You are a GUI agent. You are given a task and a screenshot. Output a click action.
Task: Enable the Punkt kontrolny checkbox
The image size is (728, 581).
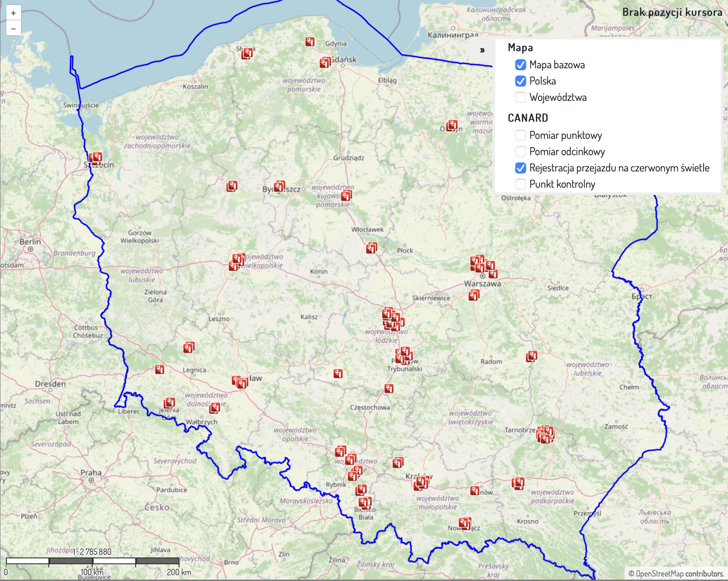(520, 184)
